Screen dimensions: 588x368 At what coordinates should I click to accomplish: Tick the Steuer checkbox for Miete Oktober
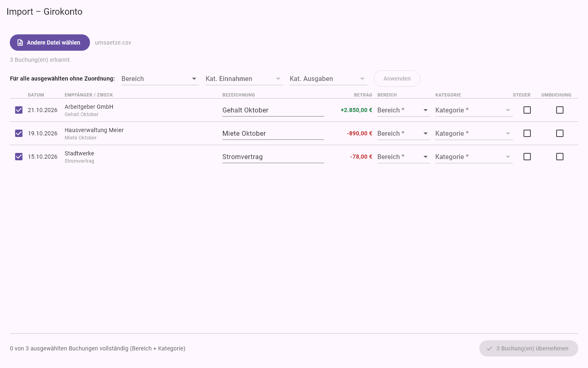527,133
